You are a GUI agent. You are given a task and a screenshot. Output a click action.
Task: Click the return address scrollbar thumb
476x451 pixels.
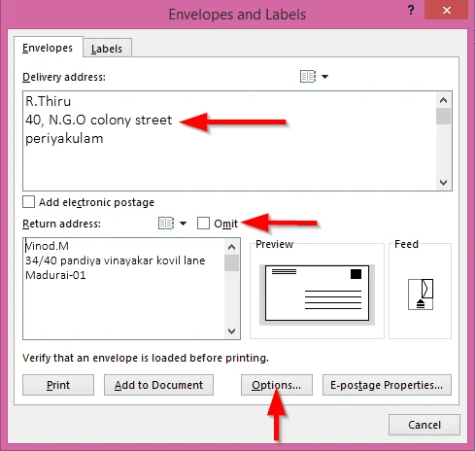point(231,262)
